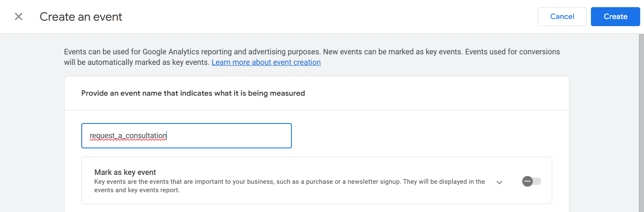Enable the Mark as key event toggle
Viewport: 644px width, 212px height.
[x=532, y=181]
